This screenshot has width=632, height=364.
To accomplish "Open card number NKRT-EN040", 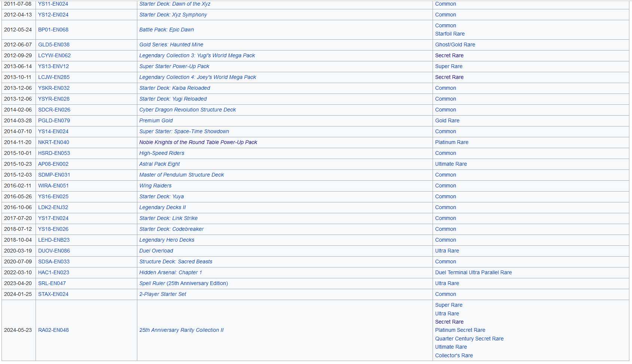I will click(x=54, y=142).
